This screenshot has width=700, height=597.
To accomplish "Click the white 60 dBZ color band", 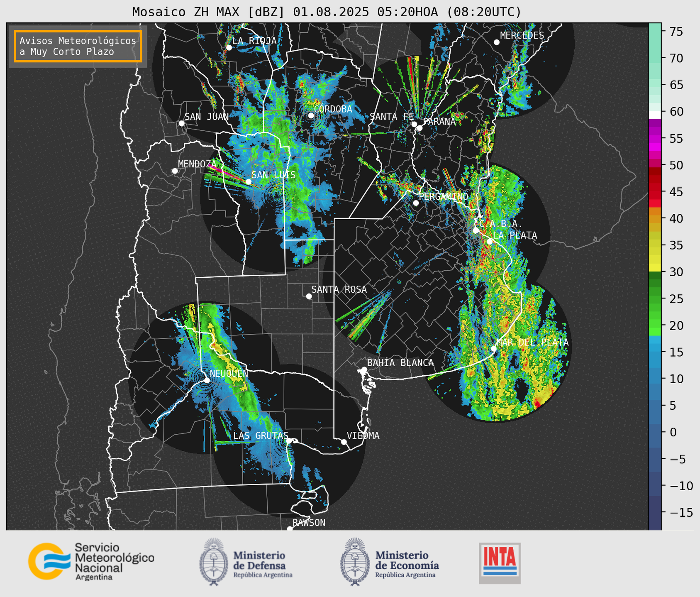I will 654,115.
